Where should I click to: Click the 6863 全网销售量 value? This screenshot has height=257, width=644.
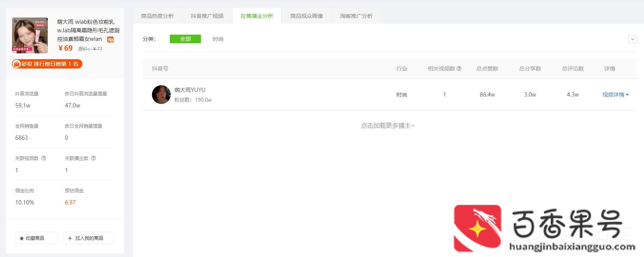click(x=21, y=138)
